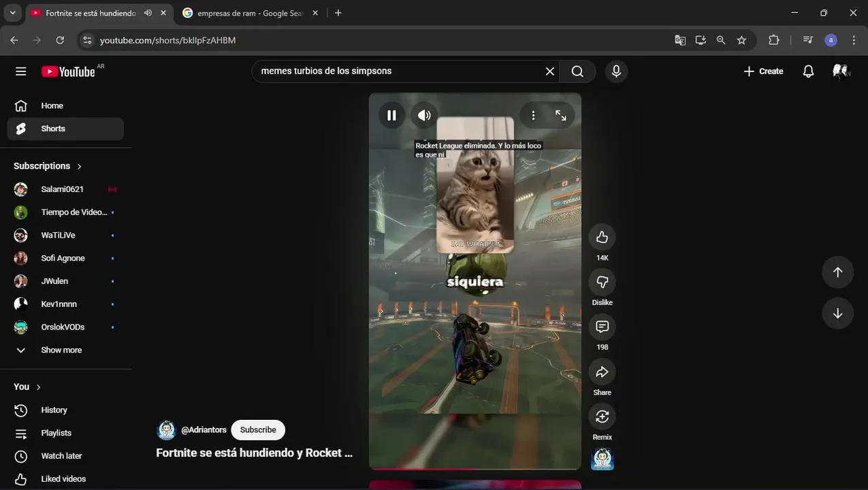Screen dimensions: 868x490
Task: Pause the Short video
Action: pyautogui.click(x=391, y=116)
